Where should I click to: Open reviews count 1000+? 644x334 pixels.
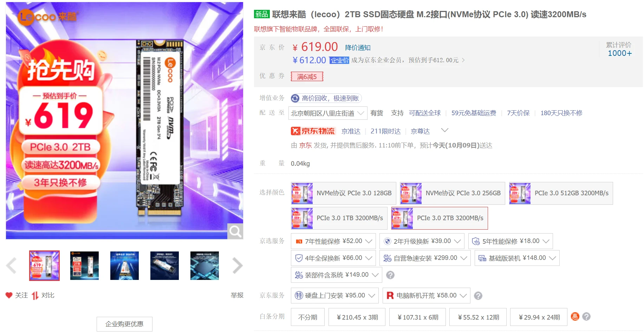click(x=619, y=53)
